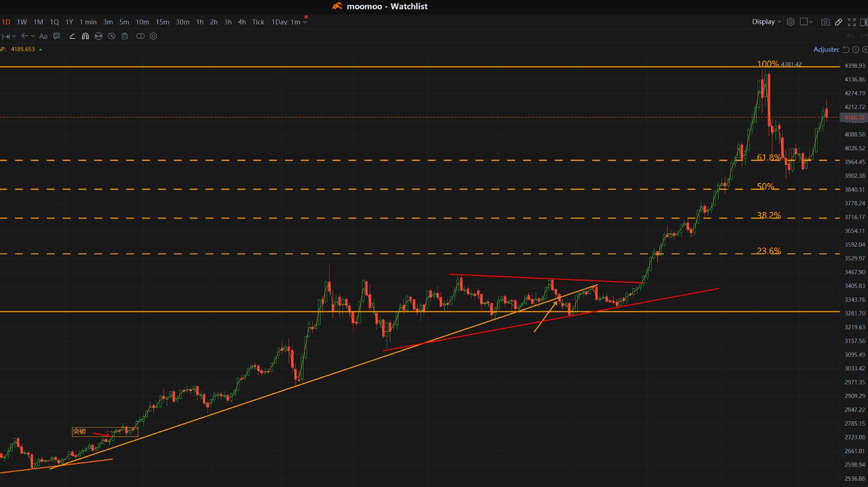Viewport: 868px width, 487px height.
Task: Choose the 1 min timeframe
Action: (88, 22)
